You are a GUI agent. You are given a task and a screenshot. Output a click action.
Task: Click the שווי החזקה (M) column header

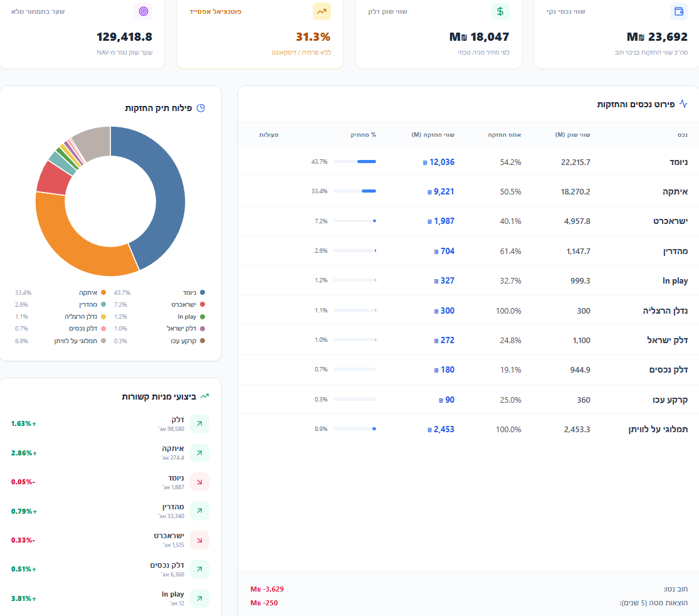[433, 135]
